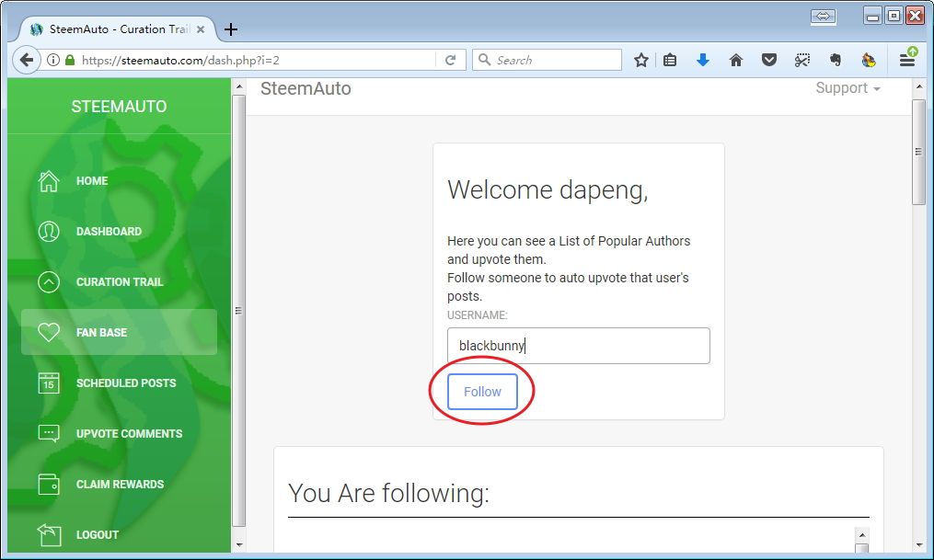Select the SteemAuto - Curation Trail tab
The width and height of the screenshot is (934, 560).
click(118, 29)
